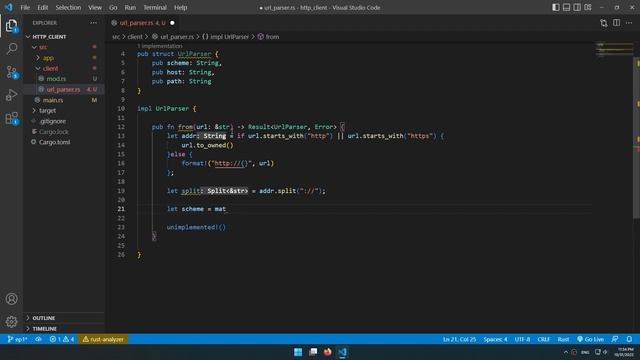
Task: Change indentation via Spaces: 4
Action: click(x=495, y=339)
